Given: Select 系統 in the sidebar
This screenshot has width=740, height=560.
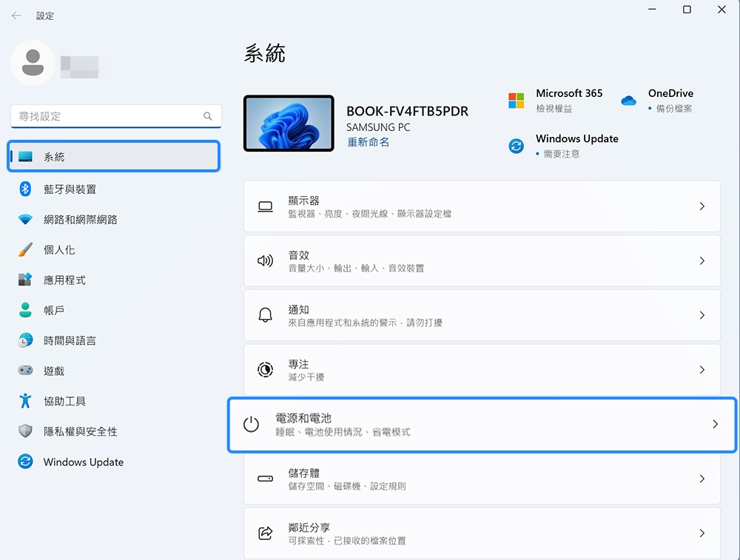Looking at the screenshot, I should (x=114, y=156).
